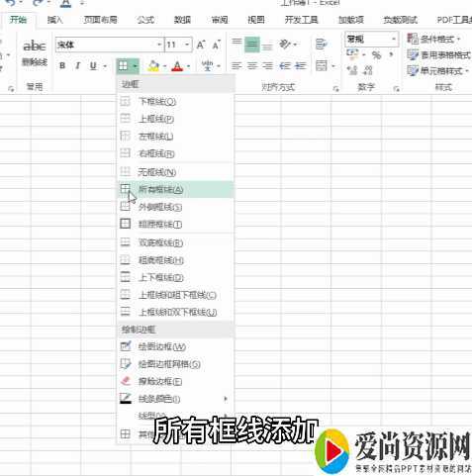Open 其他边框 more borders at menu bottom
This screenshot has height=476, width=472.
coord(175,434)
